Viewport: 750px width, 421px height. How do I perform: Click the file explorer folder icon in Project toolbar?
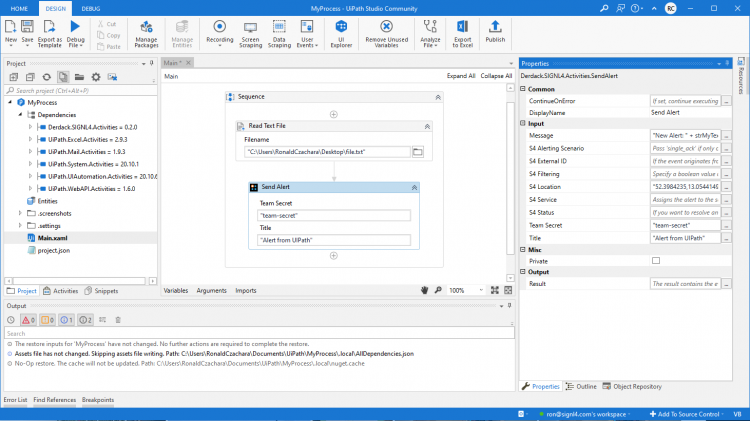tap(79, 77)
